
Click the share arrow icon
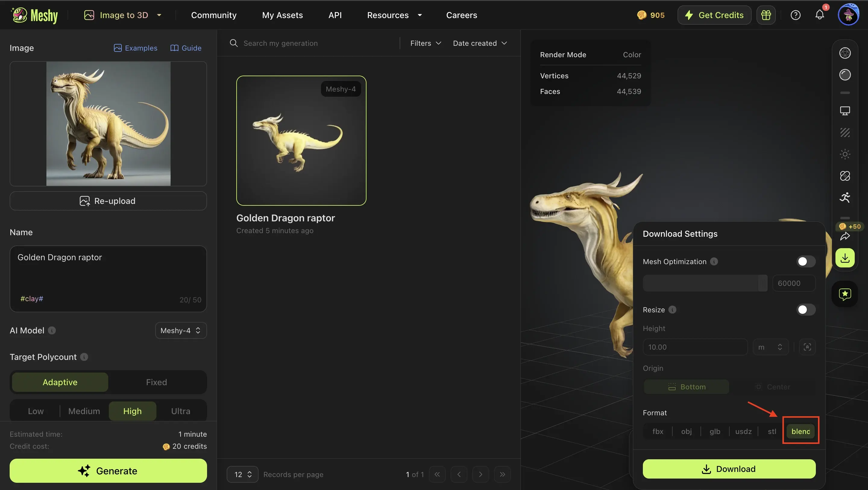tap(845, 236)
